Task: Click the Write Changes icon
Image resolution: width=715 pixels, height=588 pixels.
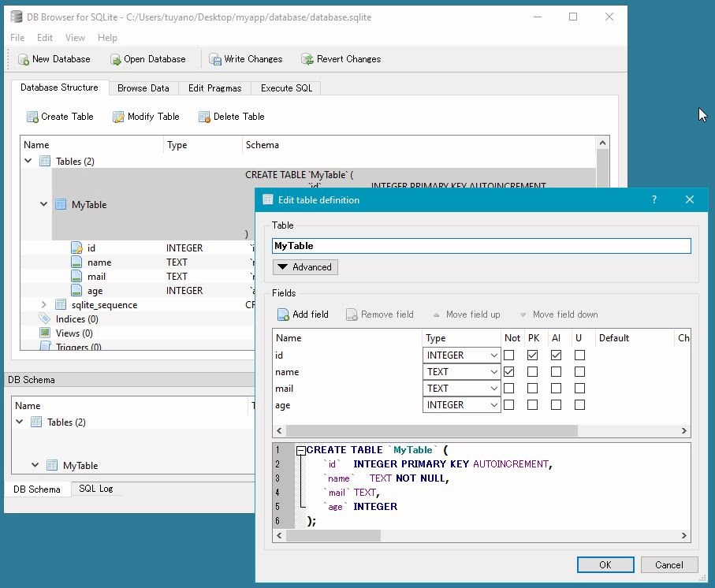Action: pos(215,59)
